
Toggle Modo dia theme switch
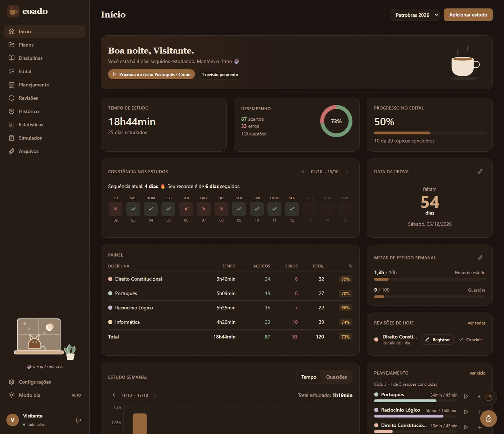[45, 395]
